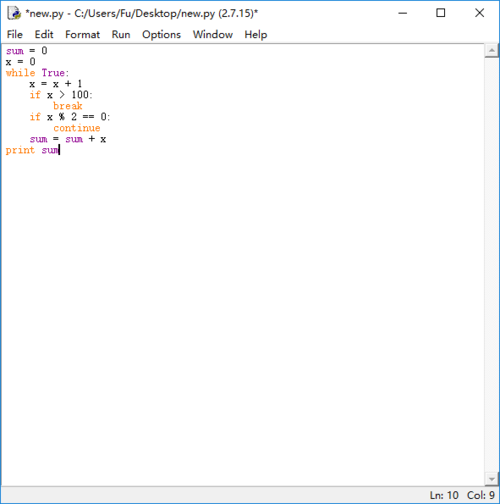Viewport: 500px width, 504px height.
Task: Open the Run menu
Action: tap(121, 34)
